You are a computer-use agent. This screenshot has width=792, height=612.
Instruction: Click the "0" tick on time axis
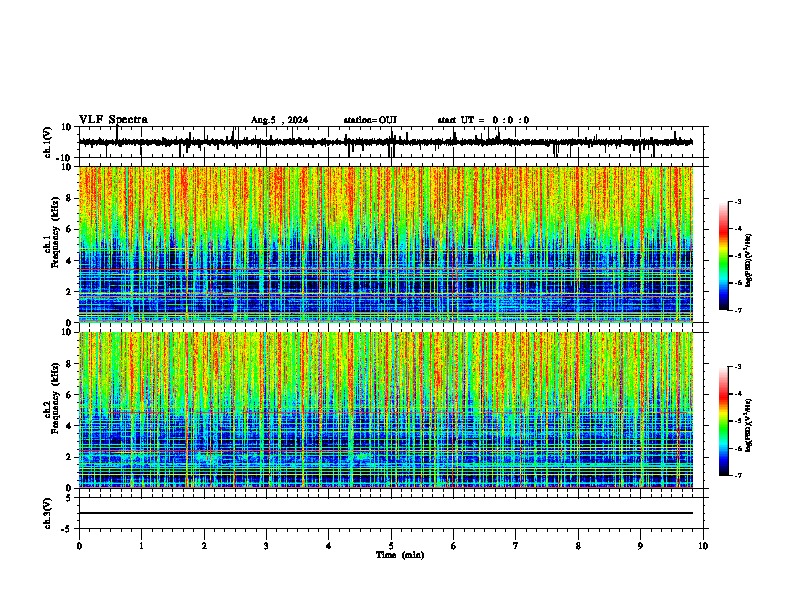click(x=79, y=546)
